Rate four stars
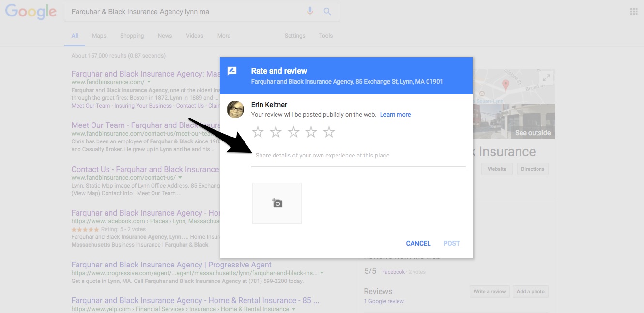Viewport: 644px width, 313px height. click(x=311, y=132)
